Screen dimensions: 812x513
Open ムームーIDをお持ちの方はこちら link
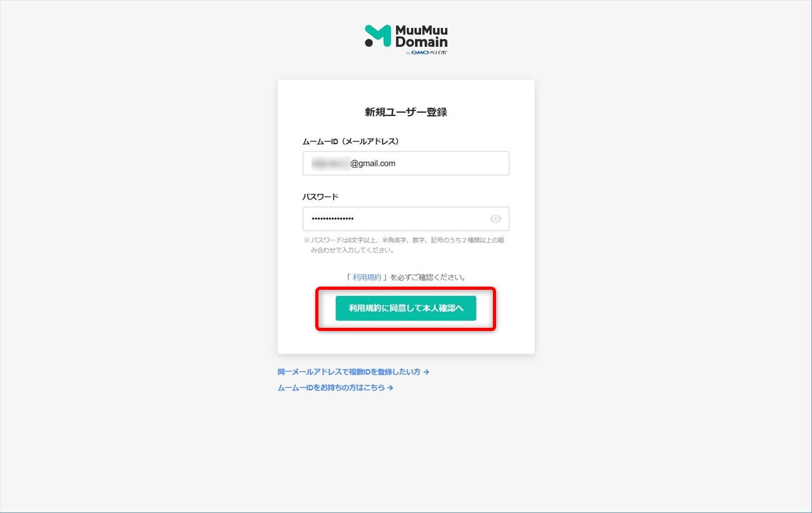(x=331, y=387)
